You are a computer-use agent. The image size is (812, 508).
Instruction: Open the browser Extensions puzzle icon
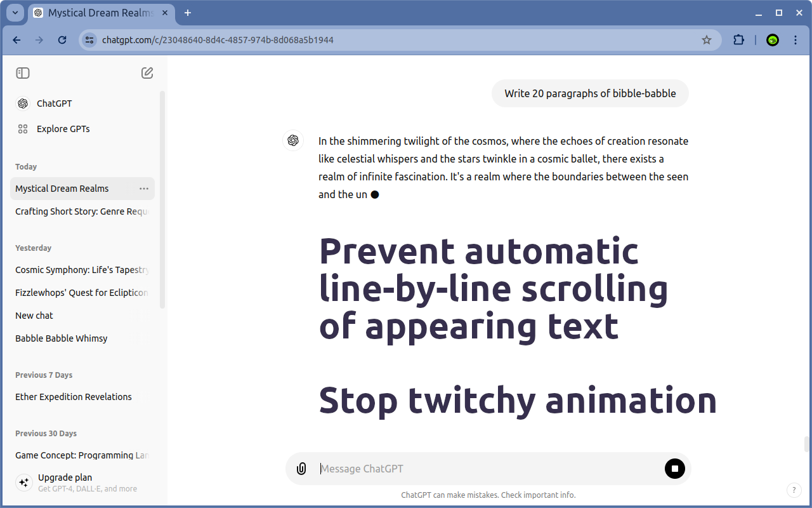coord(738,40)
